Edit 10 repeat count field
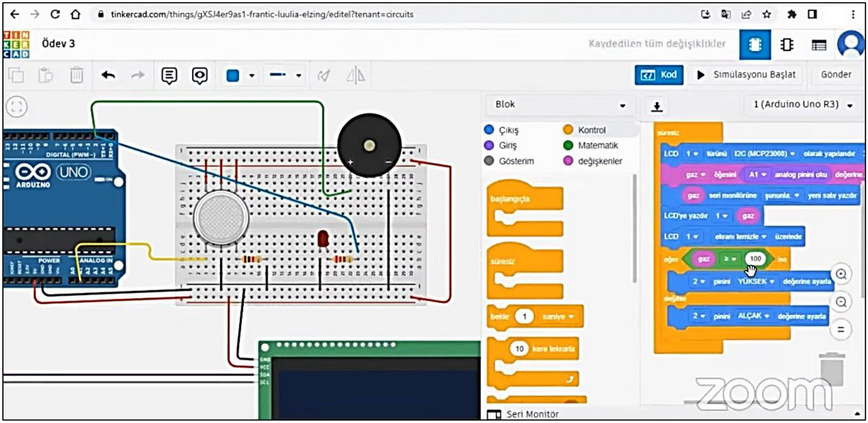The image size is (868, 423). (x=520, y=349)
